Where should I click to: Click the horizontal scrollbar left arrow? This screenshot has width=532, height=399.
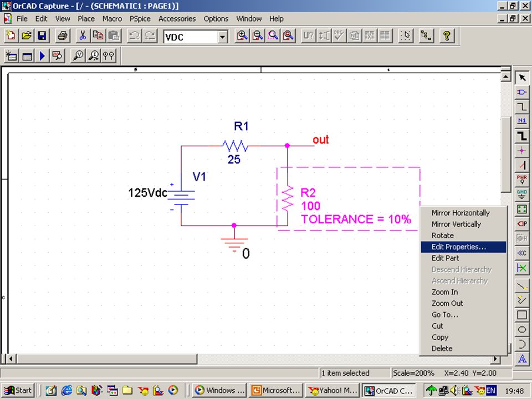11,359
